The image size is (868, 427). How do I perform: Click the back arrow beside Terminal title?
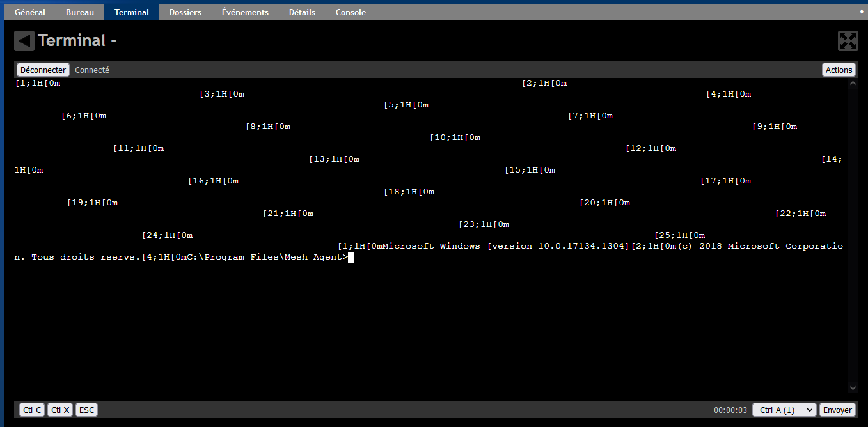pos(24,40)
